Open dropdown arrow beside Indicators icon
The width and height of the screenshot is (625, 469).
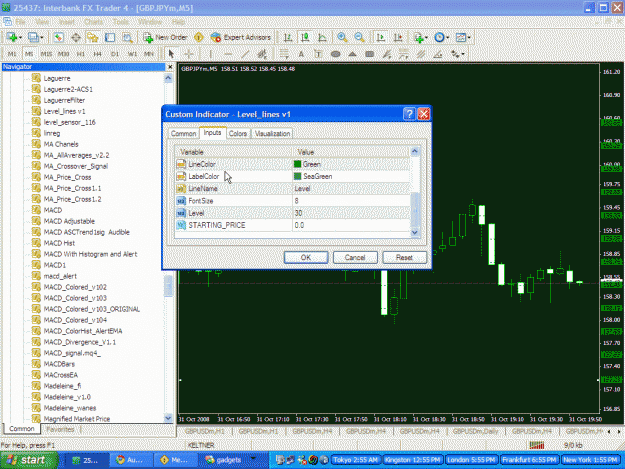click(x=426, y=37)
